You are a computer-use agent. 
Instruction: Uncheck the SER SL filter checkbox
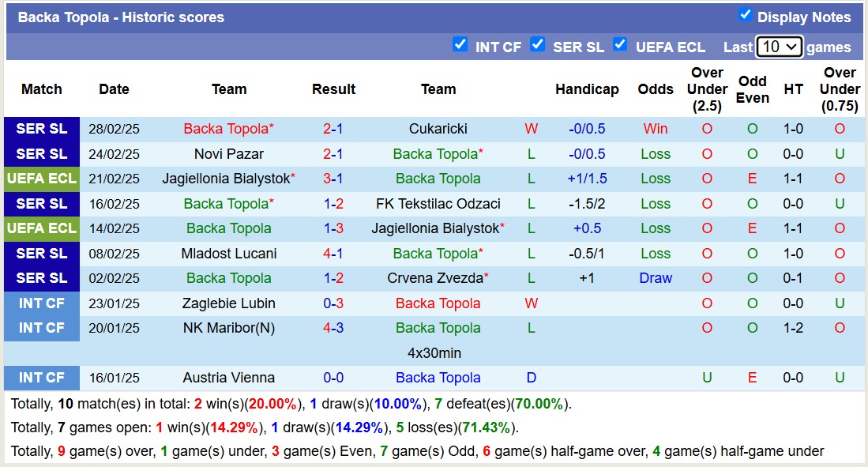point(538,44)
